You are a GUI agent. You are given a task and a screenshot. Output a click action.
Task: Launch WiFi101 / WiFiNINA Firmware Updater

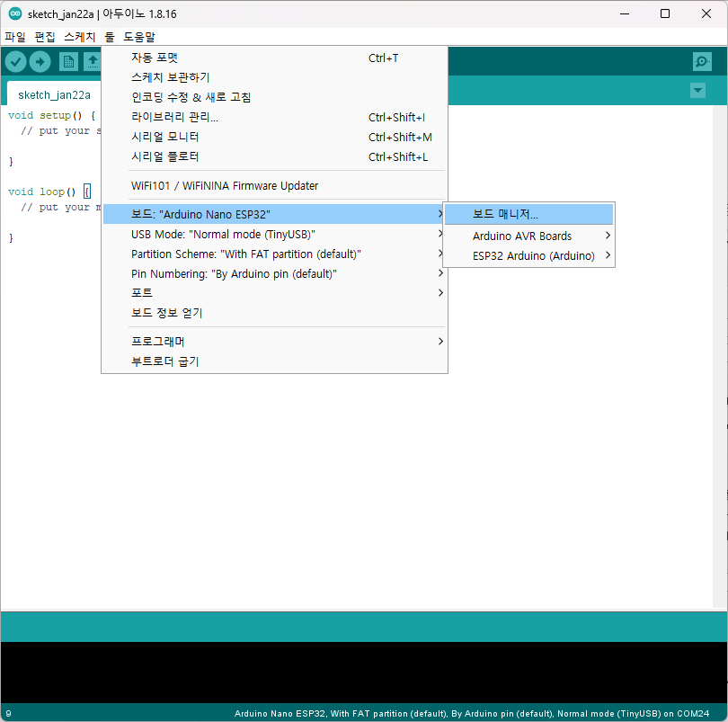point(274,186)
